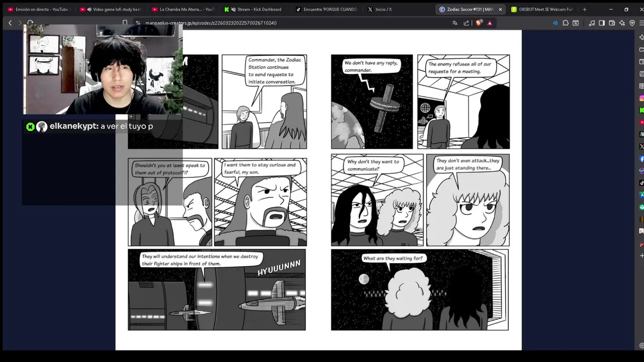Image resolution: width=644 pixels, height=362 pixels.
Task: Click the 'Why don't they want to communicate?' bubble
Action: coord(373,165)
